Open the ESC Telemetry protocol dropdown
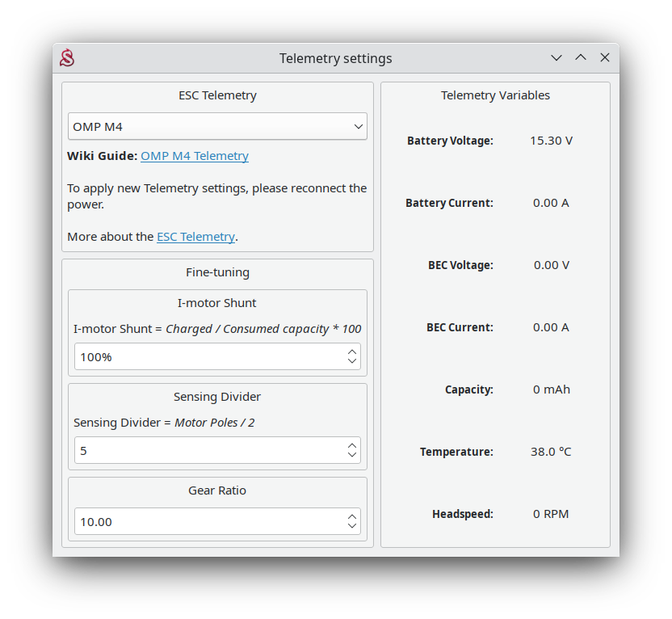The image size is (672, 619). [x=217, y=126]
